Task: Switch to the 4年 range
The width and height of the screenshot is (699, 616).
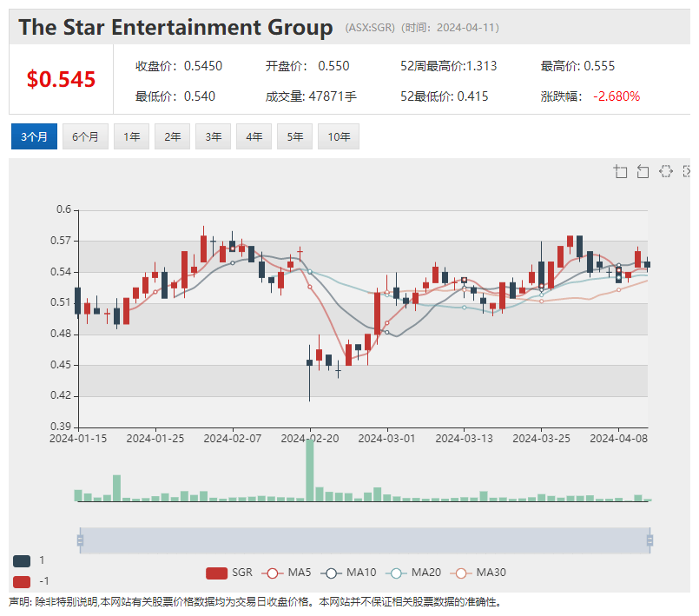Action: pos(254,136)
